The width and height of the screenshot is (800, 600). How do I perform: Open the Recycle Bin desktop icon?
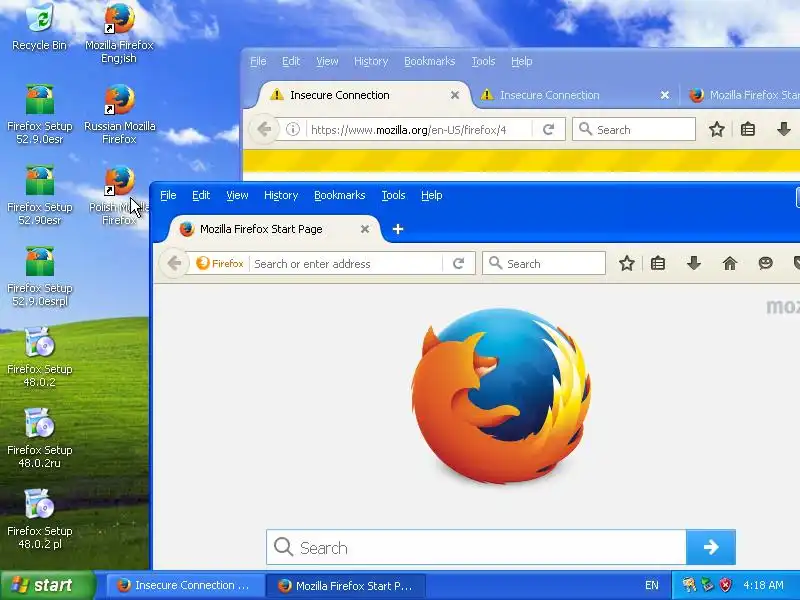39,27
